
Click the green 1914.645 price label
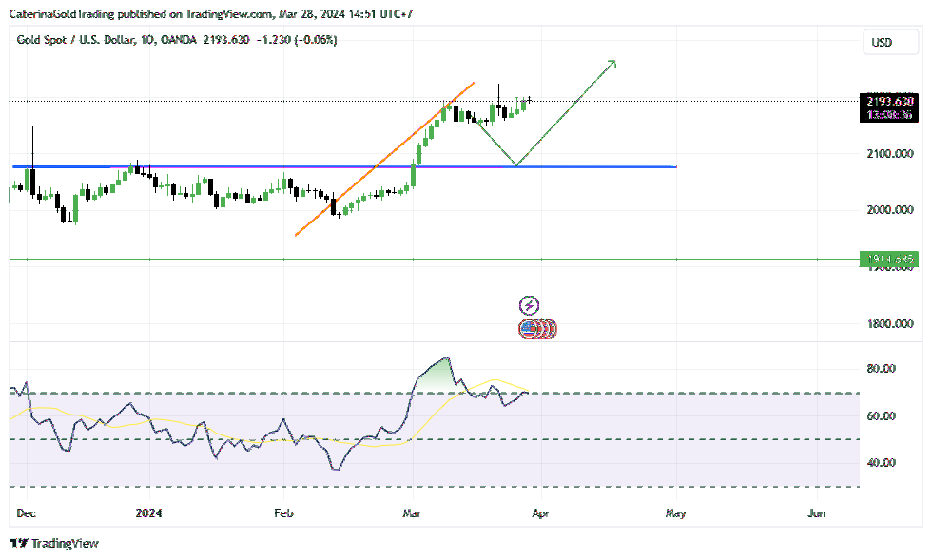889,260
